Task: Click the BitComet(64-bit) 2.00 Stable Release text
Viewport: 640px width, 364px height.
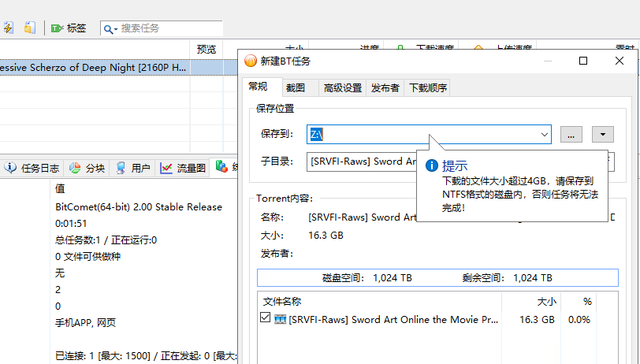Action: [139, 207]
